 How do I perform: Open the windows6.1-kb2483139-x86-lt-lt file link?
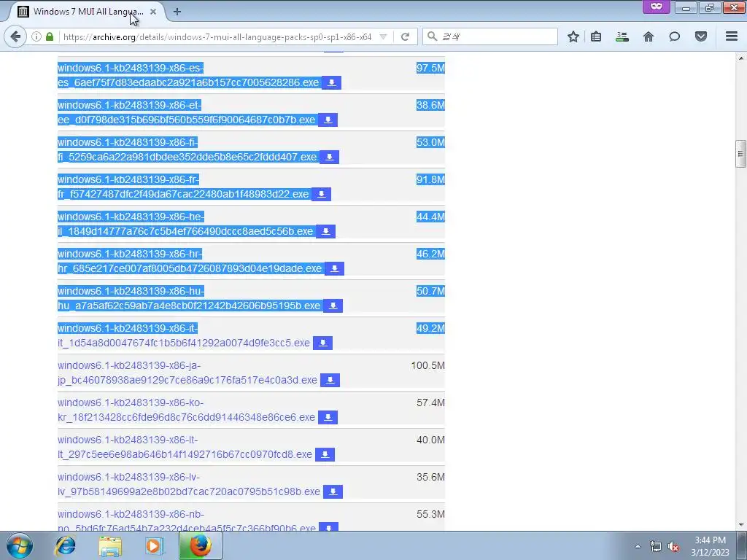185,447
